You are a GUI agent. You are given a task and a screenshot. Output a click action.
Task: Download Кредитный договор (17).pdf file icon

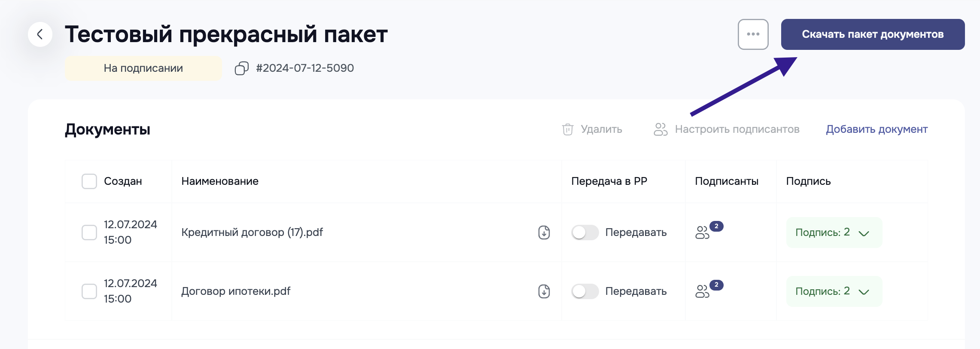pyautogui.click(x=544, y=233)
